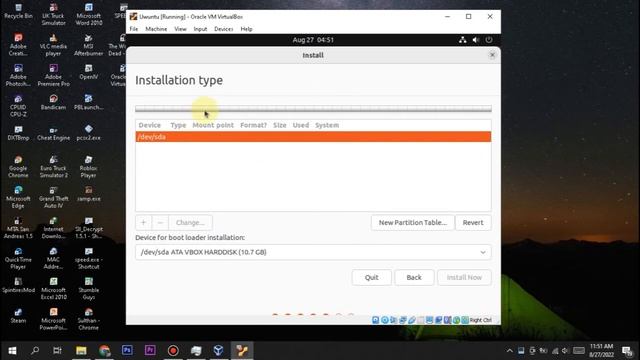The height and width of the screenshot is (360, 640).
Task: Open Roblox Player desktop shortcut
Action: pos(89,167)
